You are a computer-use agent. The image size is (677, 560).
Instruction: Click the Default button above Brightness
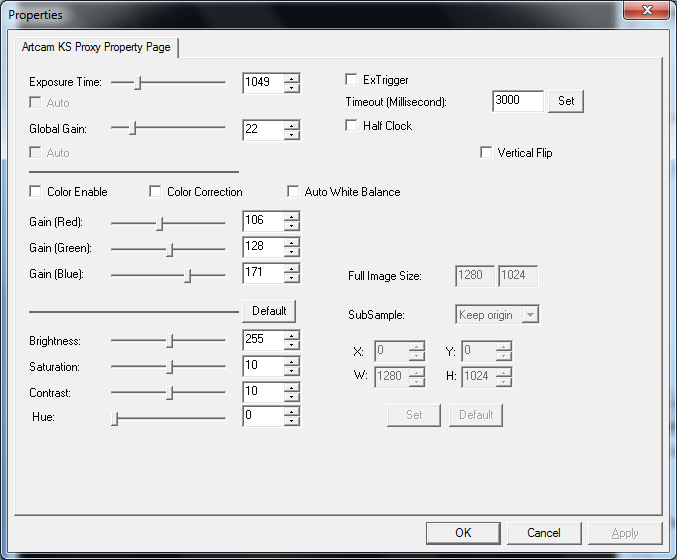pos(269,310)
